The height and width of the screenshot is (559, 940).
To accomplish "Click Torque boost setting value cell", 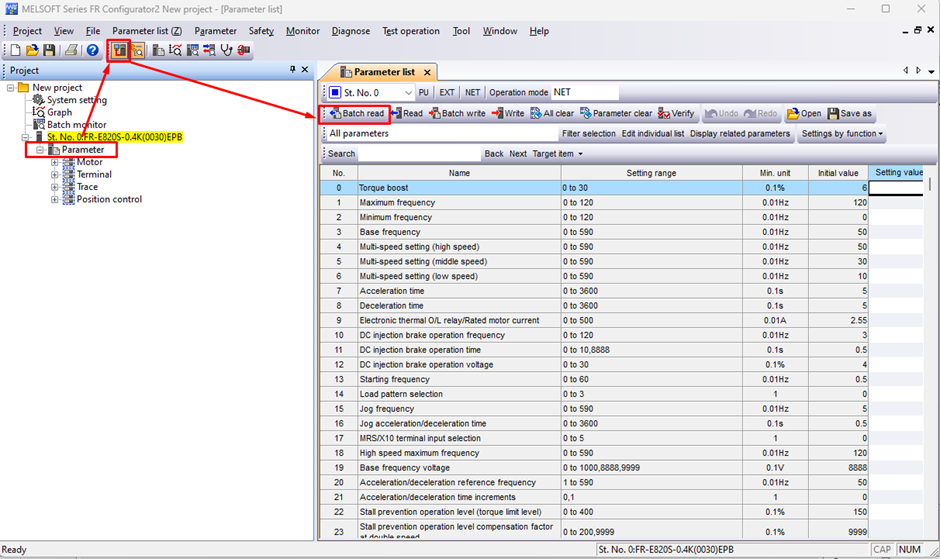I will (x=896, y=188).
